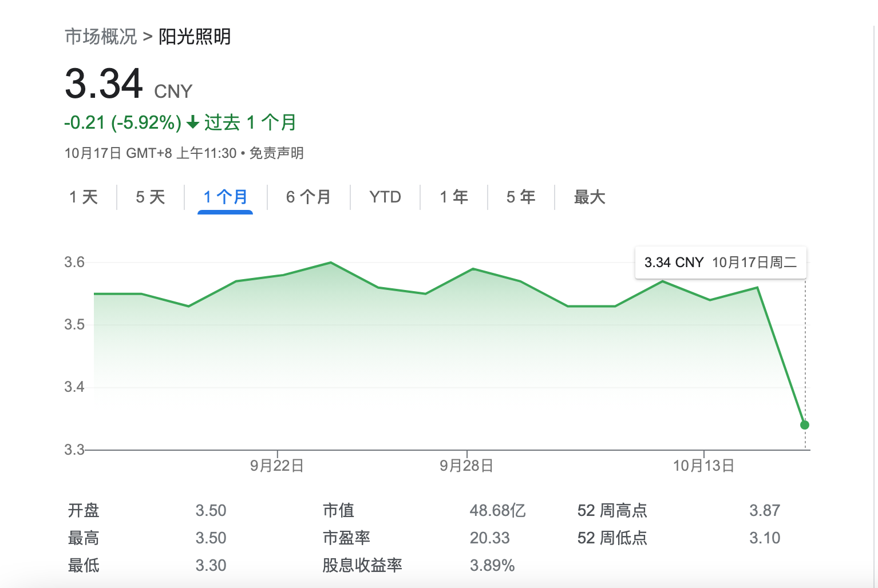Image resolution: width=878 pixels, height=588 pixels.
Task: Click the 3.34 CNY chart tooltip
Action: 720,263
